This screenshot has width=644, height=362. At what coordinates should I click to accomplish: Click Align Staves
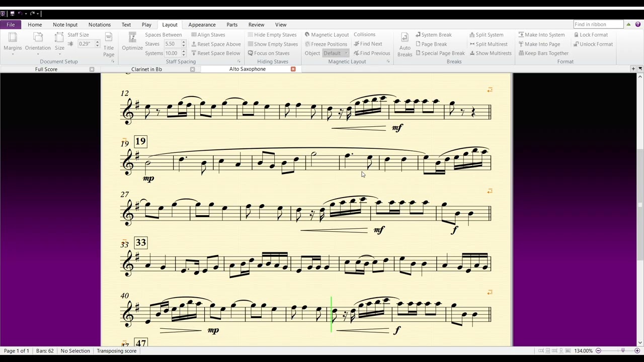click(208, 35)
